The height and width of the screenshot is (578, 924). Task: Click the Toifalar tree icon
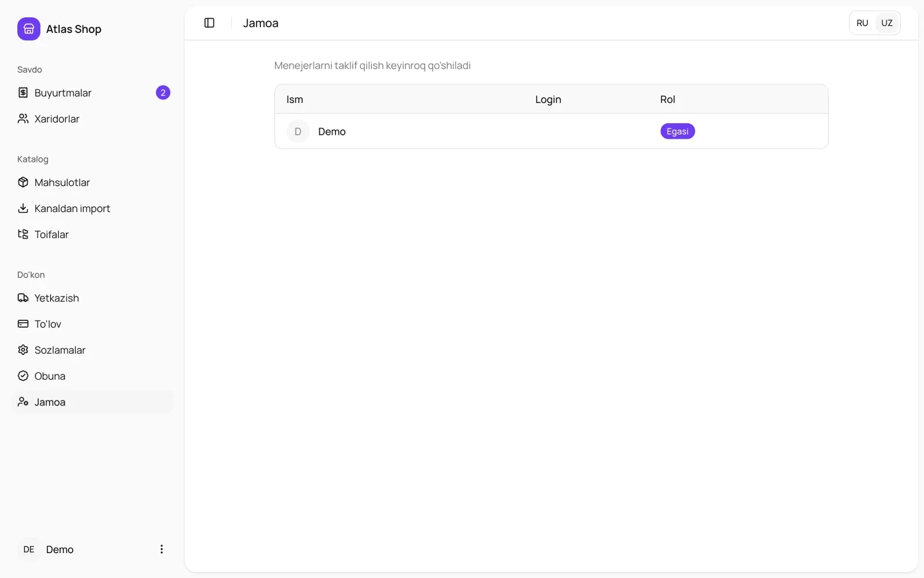23,234
